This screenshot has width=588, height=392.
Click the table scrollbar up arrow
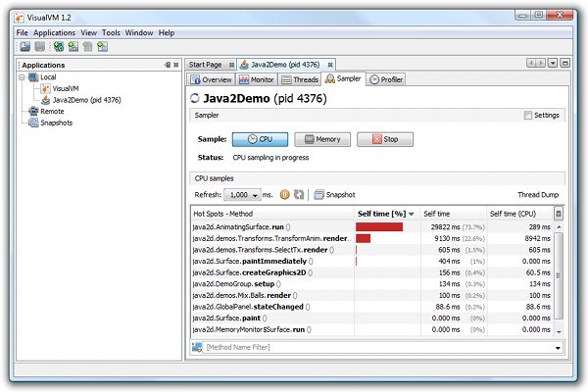coord(559,227)
